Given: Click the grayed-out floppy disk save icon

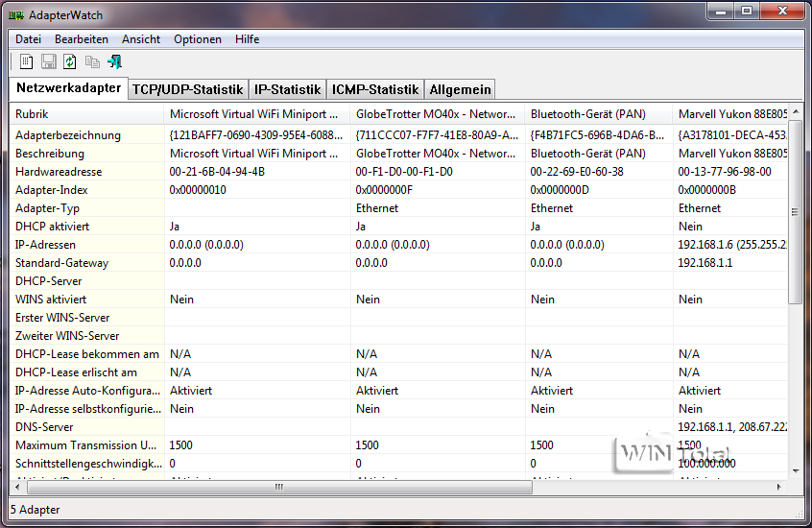Looking at the screenshot, I should [49, 62].
